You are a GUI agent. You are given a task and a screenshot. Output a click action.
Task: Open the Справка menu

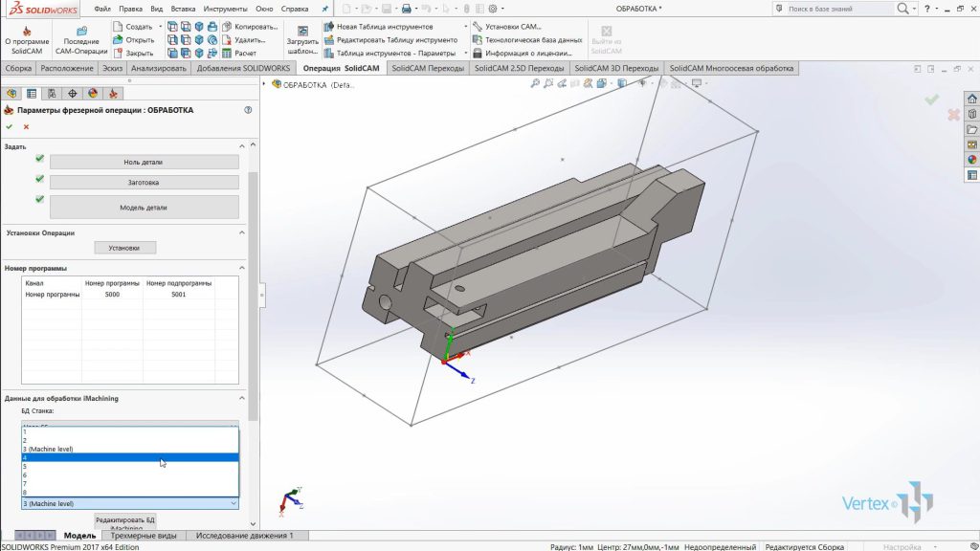(295, 9)
